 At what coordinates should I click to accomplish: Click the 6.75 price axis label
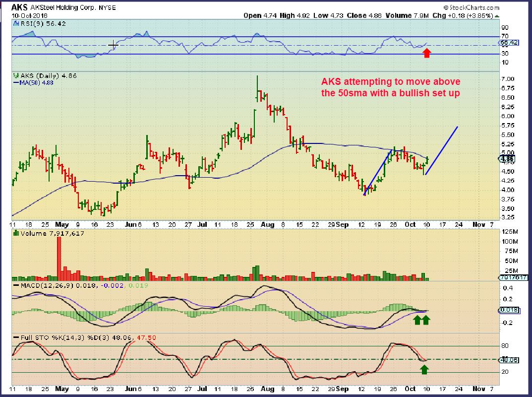(x=508, y=88)
